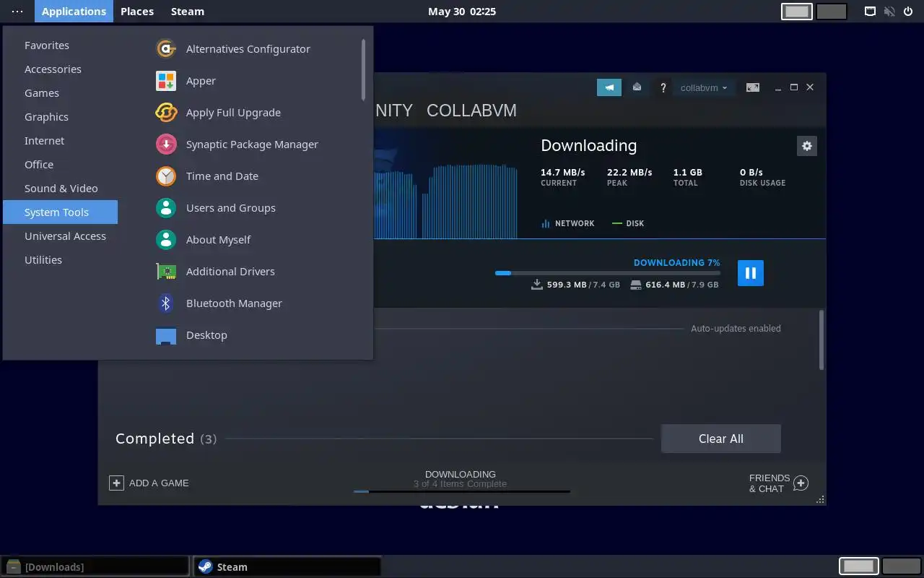
Task: Click the About Myself icon
Action: [x=166, y=240]
